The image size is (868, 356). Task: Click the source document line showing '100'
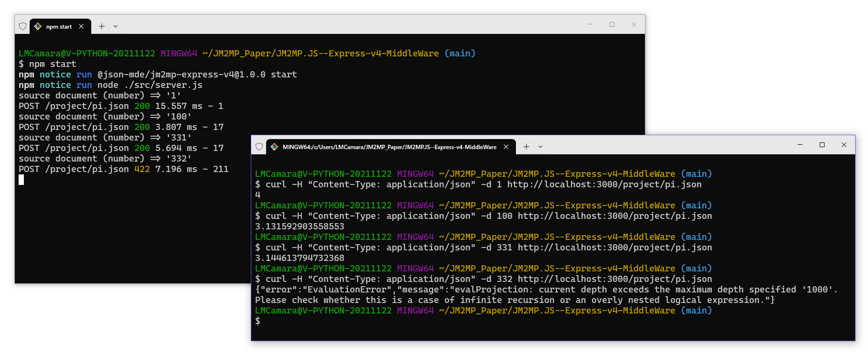click(x=105, y=117)
